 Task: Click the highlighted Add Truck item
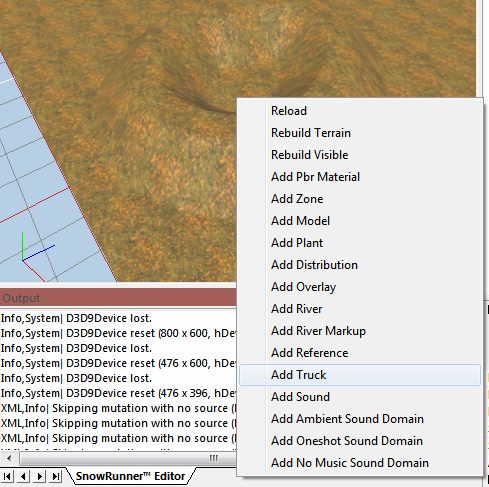click(360, 375)
